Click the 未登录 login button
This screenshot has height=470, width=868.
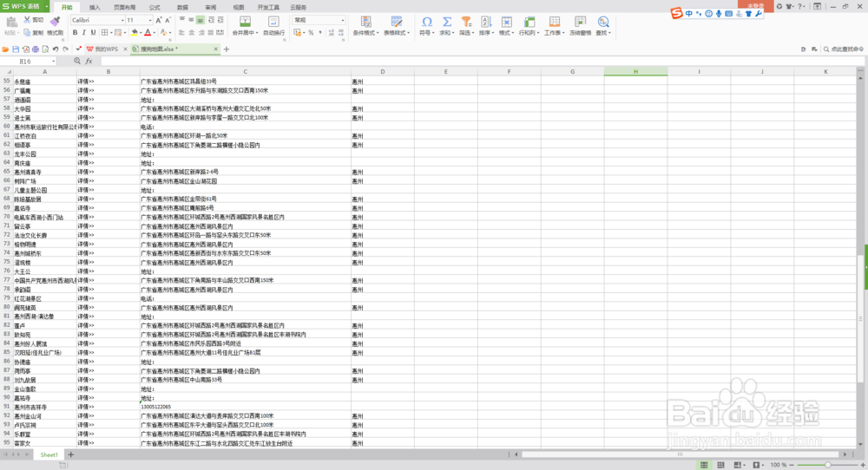click(x=756, y=5)
